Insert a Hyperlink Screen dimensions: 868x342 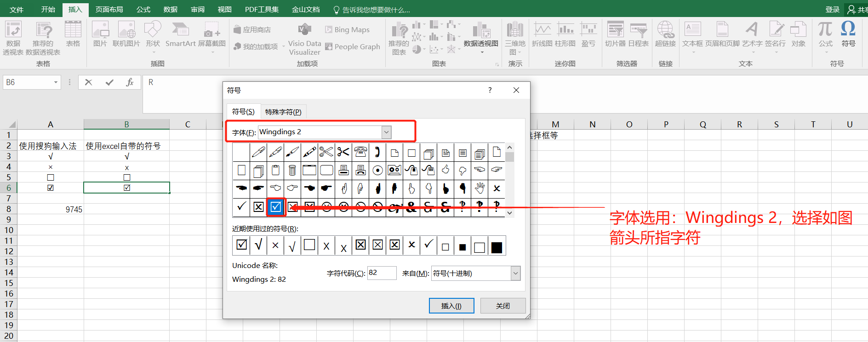(x=665, y=34)
